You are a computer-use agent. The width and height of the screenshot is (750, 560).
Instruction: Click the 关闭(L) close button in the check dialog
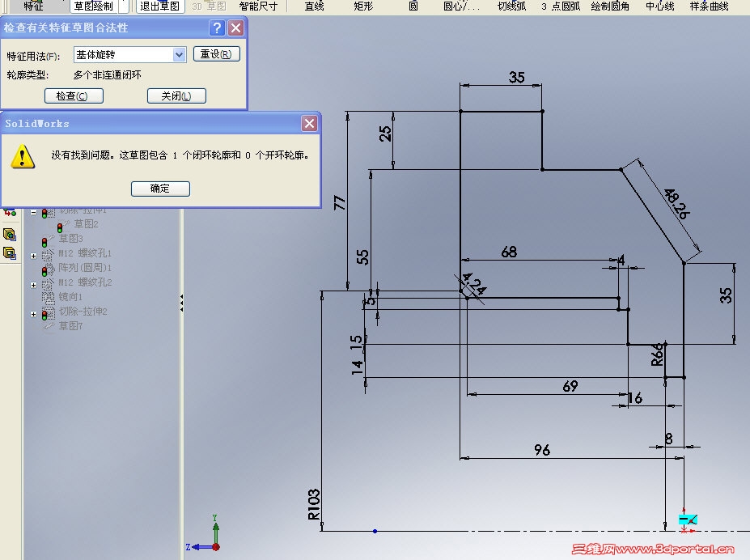tap(176, 96)
